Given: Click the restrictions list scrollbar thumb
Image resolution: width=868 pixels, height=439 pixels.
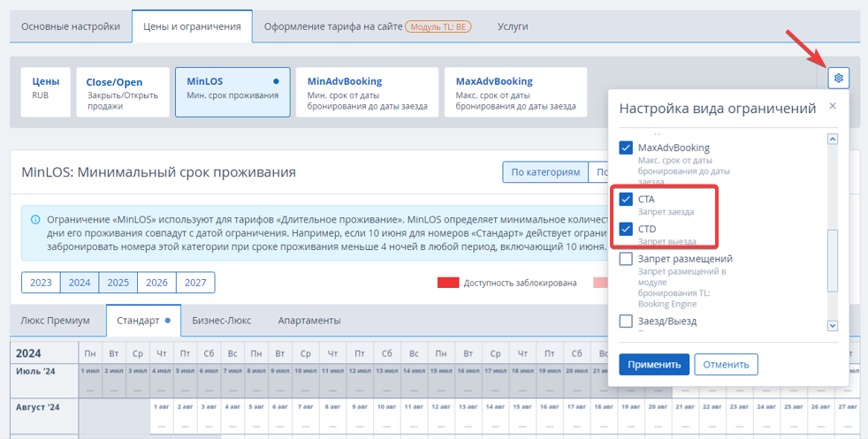Looking at the screenshot, I should pos(832,261).
